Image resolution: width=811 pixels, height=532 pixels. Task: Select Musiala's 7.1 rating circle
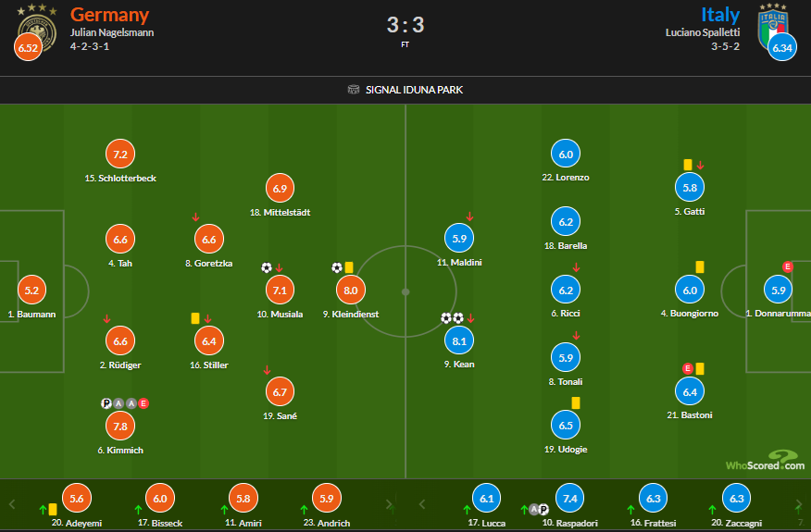[x=280, y=290]
